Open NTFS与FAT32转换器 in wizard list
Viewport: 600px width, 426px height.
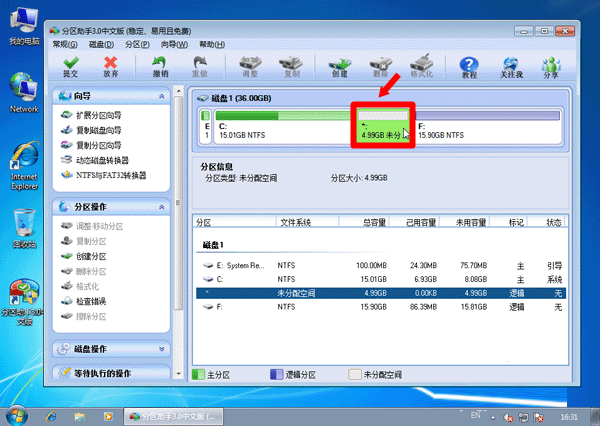[110, 175]
